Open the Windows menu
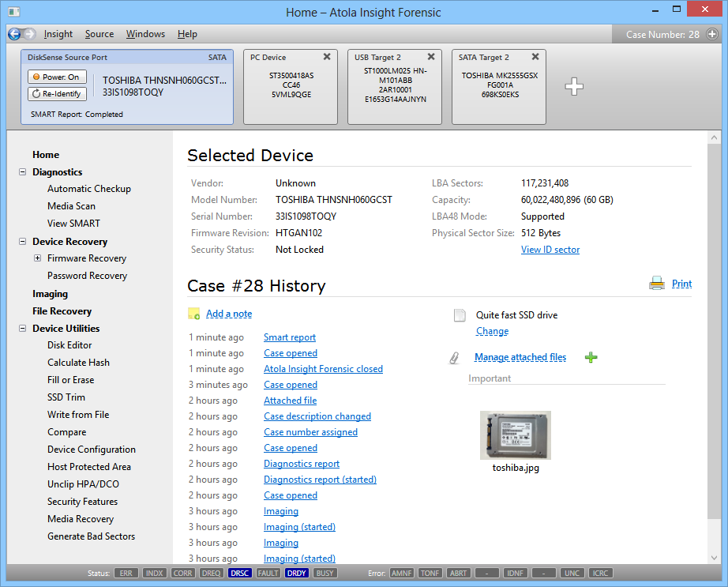 [x=145, y=34]
